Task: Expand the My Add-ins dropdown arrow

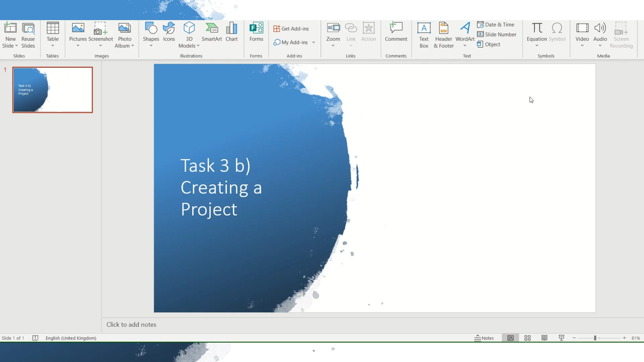Action: click(313, 42)
